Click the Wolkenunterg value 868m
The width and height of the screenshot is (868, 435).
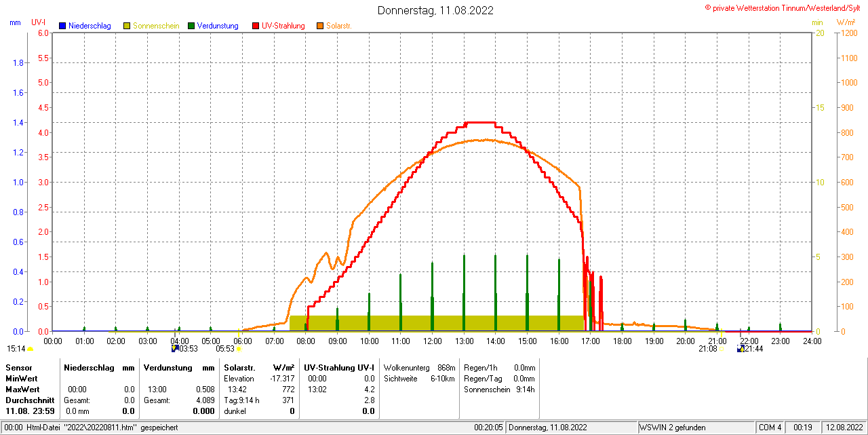(446, 367)
